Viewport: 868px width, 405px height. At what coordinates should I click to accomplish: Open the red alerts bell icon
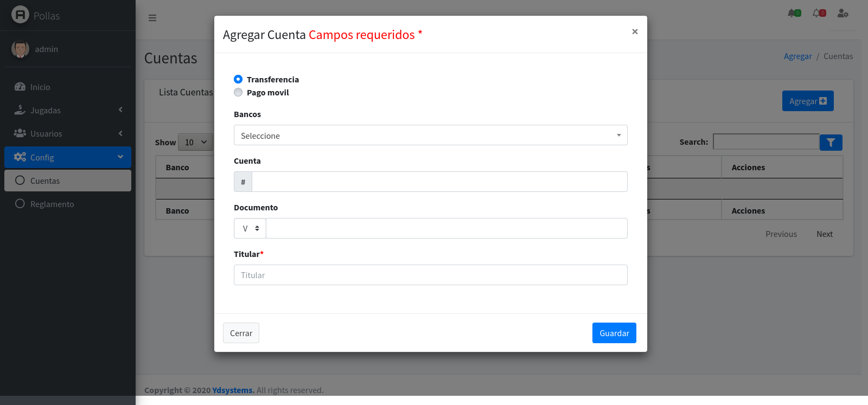coord(819,13)
